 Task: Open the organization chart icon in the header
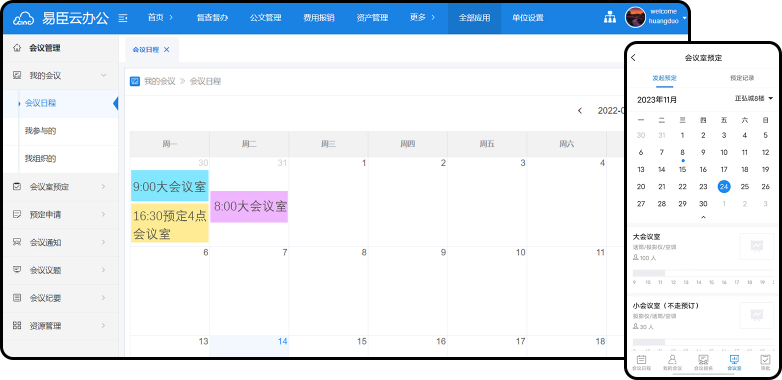click(609, 17)
